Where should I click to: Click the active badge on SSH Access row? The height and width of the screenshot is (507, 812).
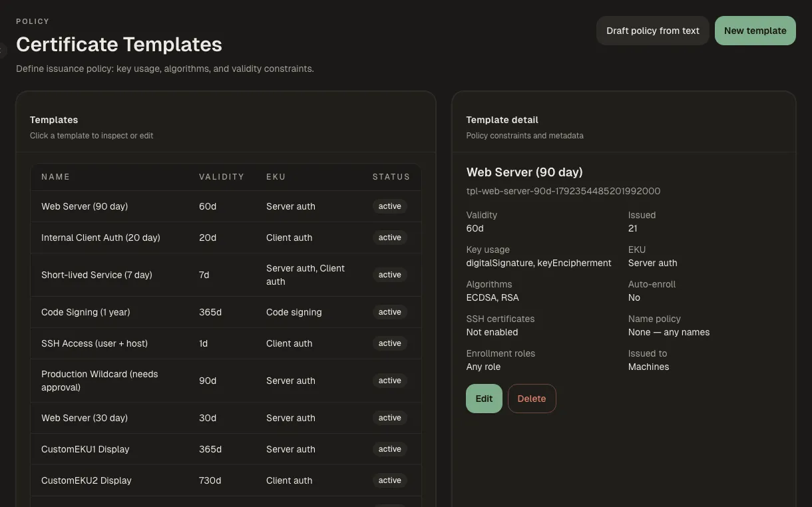(x=390, y=343)
